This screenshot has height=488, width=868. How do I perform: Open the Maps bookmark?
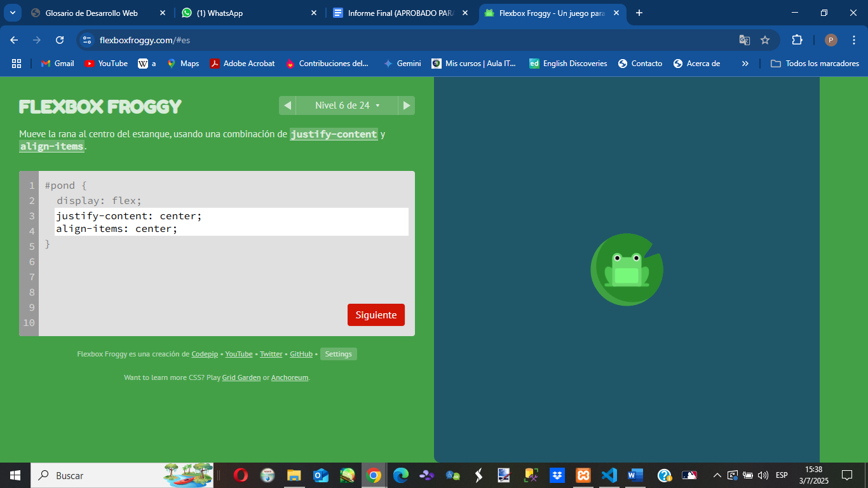(x=183, y=64)
